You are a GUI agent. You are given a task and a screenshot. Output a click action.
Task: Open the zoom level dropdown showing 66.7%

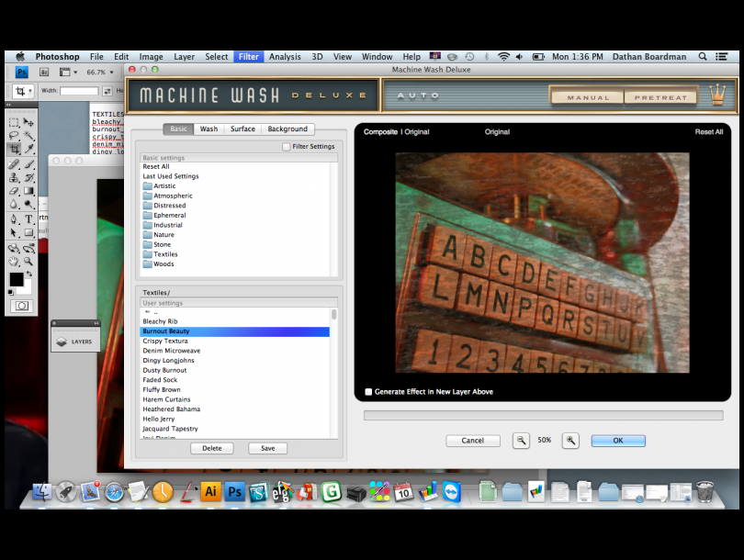(x=100, y=72)
